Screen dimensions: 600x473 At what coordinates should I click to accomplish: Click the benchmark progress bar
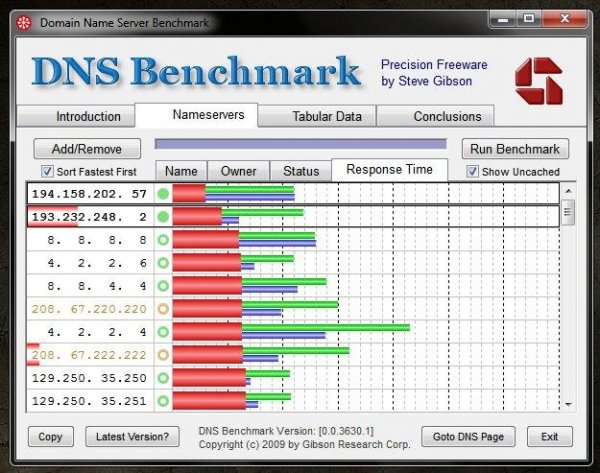(301, 144)
